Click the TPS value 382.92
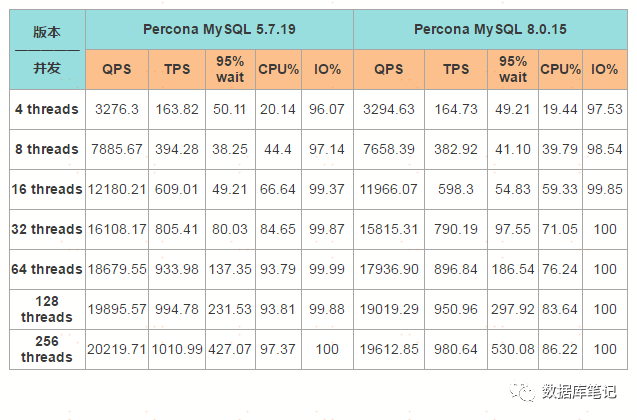 (x=456, y=149)
